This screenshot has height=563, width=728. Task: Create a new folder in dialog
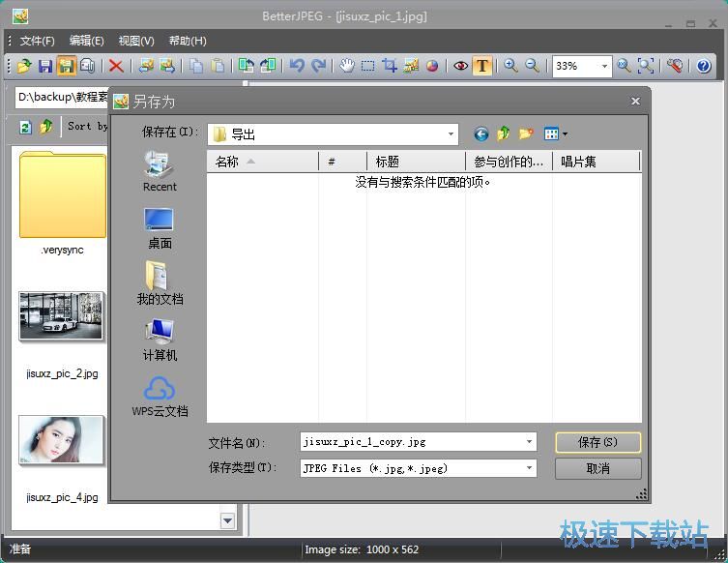pyautogui.click(x=526, y=134)
